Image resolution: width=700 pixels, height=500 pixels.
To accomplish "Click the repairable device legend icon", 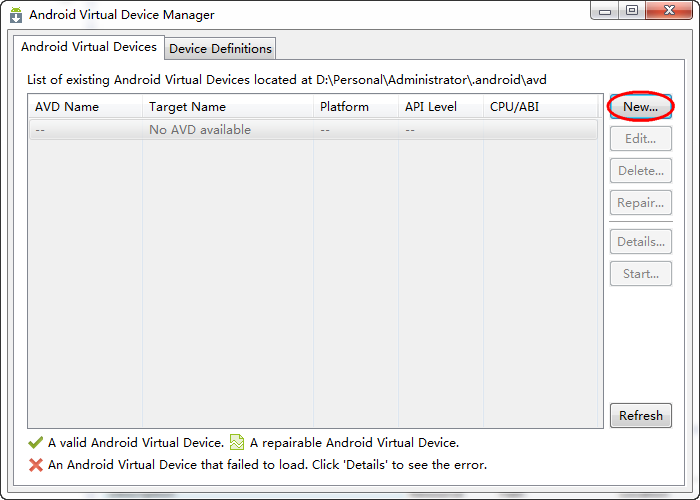I will 237,442.
